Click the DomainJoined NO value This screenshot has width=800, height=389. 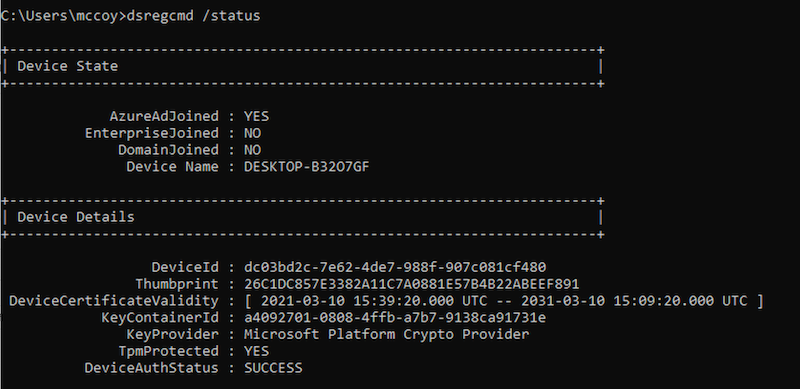252,150
